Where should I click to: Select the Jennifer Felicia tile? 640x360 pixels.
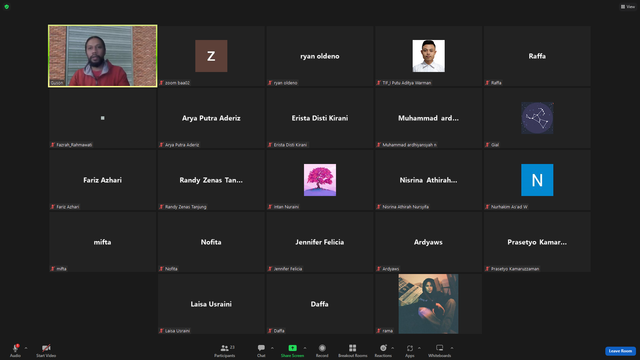tap(320, 242)
